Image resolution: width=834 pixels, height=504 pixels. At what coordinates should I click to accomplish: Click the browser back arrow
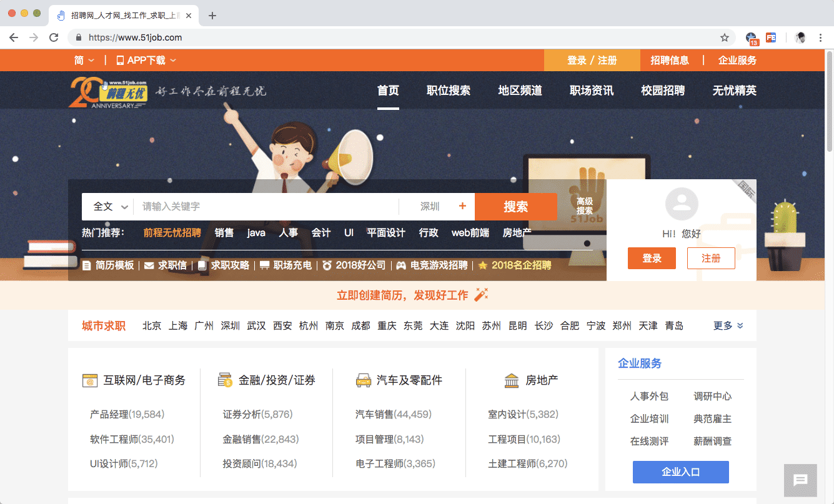tap(14, 37)
